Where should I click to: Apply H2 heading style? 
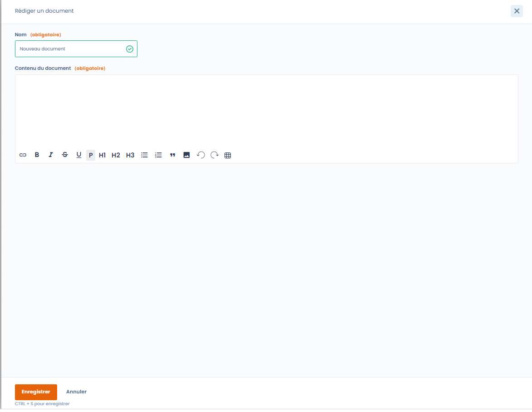tap(116, 155)
